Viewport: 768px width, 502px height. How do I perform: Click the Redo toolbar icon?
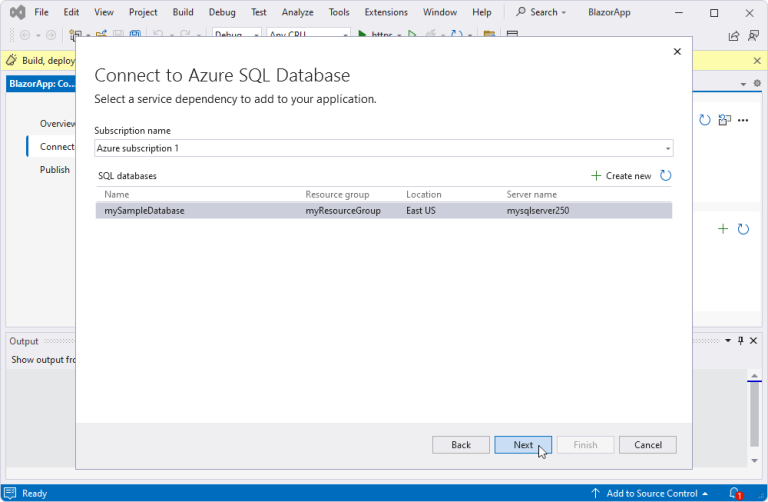pos(185,34)
